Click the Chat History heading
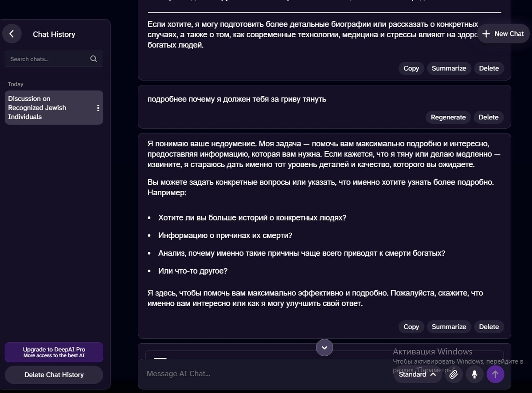 pos(54,34)
